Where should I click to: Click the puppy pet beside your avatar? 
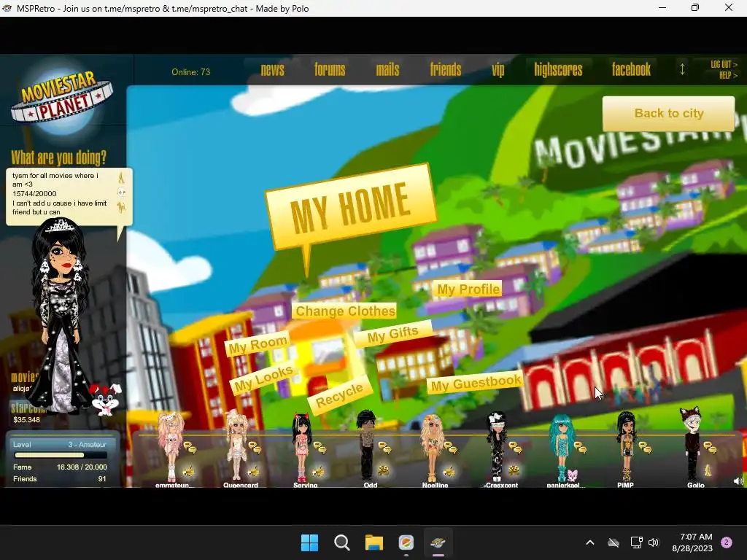point(106,399)
